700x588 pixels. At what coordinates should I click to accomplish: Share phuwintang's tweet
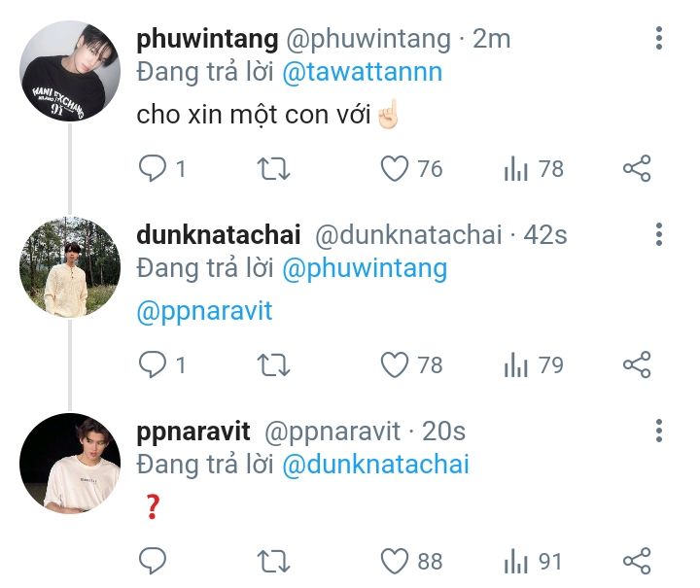pos(638,169)
